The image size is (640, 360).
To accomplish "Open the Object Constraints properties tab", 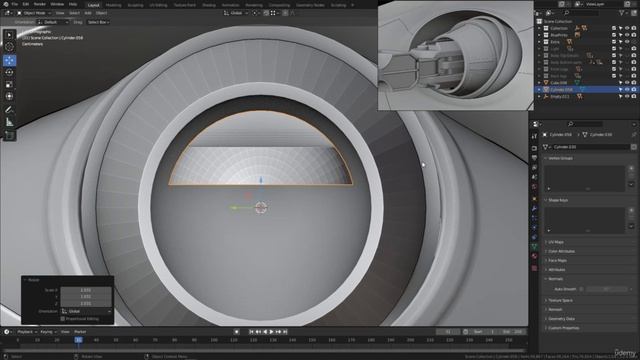I will [x=534, y=237].
